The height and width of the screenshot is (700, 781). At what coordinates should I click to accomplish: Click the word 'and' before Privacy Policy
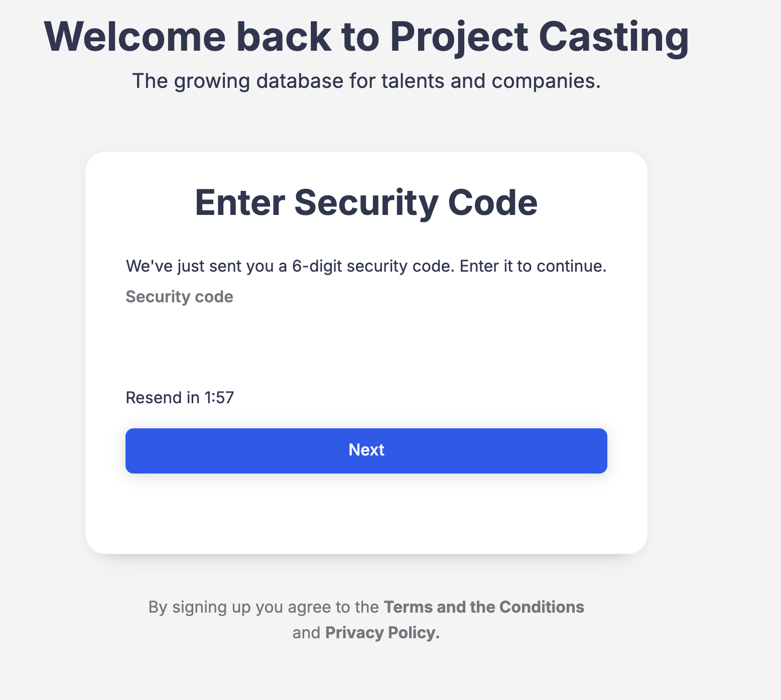coord(306,633)
